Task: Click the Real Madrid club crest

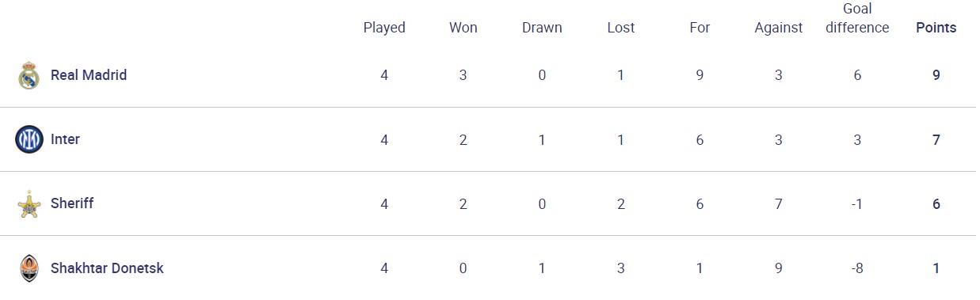Action: click(x=29, y=75)
